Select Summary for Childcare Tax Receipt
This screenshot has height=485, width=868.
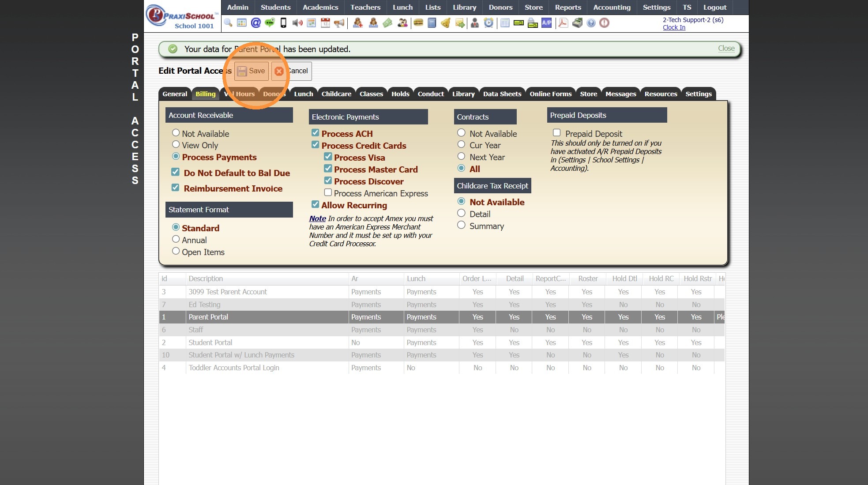[x=461, y=225]
